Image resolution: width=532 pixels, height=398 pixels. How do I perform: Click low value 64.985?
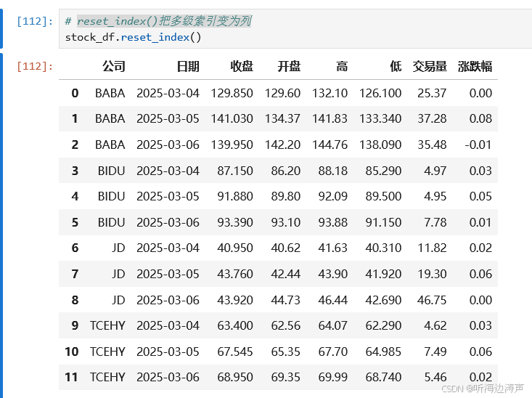383,352
